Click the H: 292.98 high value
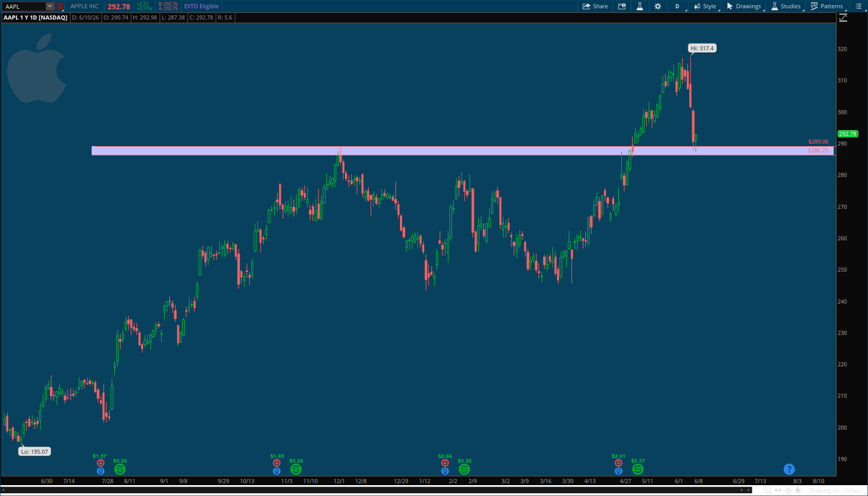Screen dimensions: 868x496 145,17
